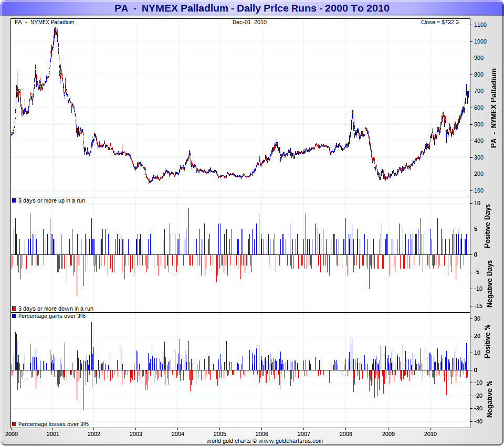Click the 2007 year label on the x-axis
Image resolution: width=504 pixels, height=446 pixels.
(x=304, y=434)
